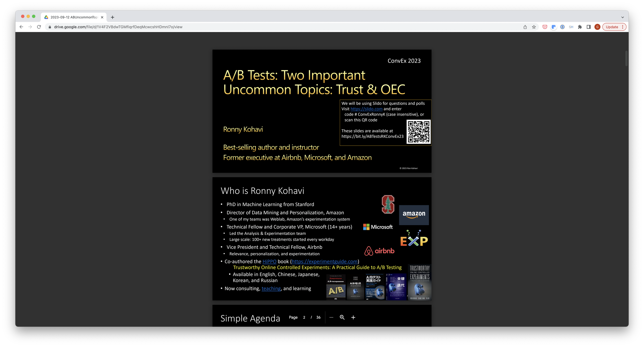Bookmark this page with the star icon
The image size is (644, 347).
tap(534, 27)
